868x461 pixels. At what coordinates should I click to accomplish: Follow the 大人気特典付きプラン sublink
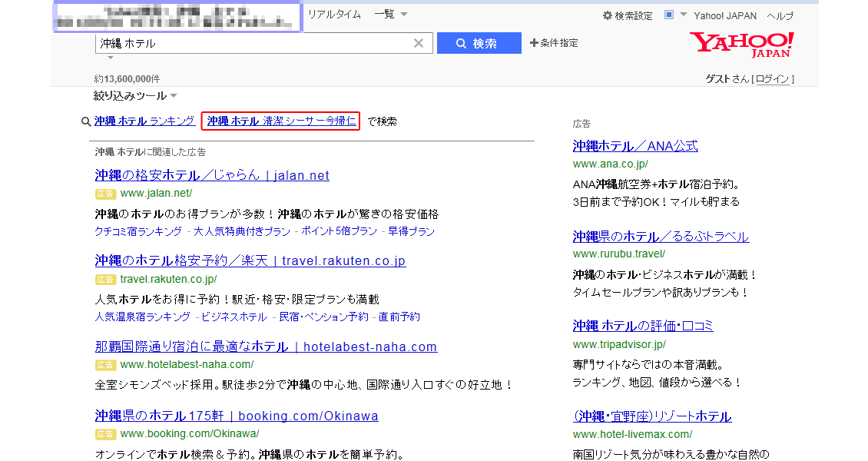point(242,231)
